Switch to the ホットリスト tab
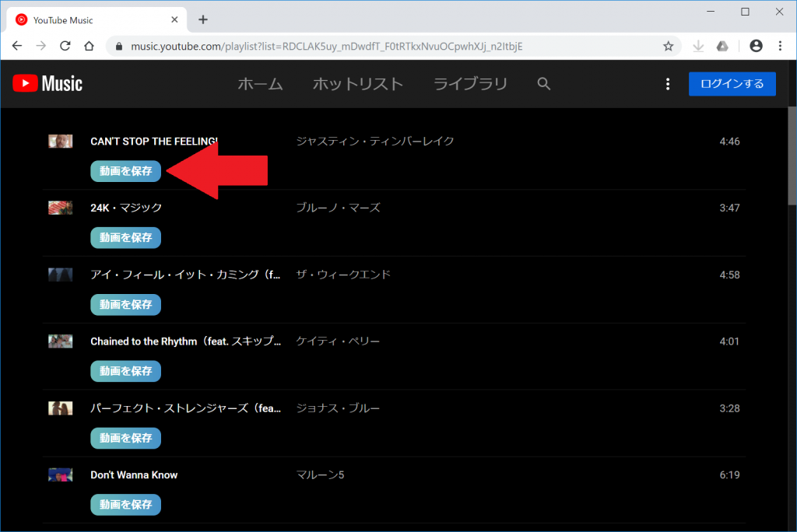The height and width of the screenshot is (532, 797). 358,83
